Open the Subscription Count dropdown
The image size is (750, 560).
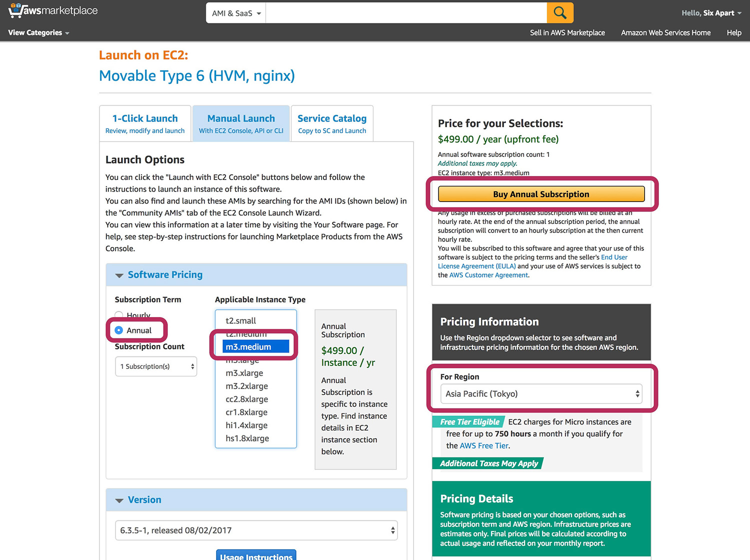click(x=156, y=366)
